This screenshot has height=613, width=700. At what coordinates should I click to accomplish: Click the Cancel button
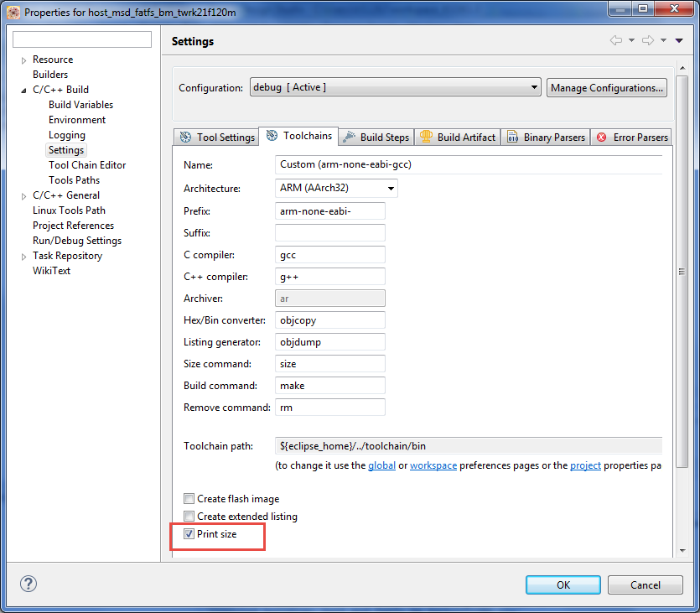[x=645, y=584]
